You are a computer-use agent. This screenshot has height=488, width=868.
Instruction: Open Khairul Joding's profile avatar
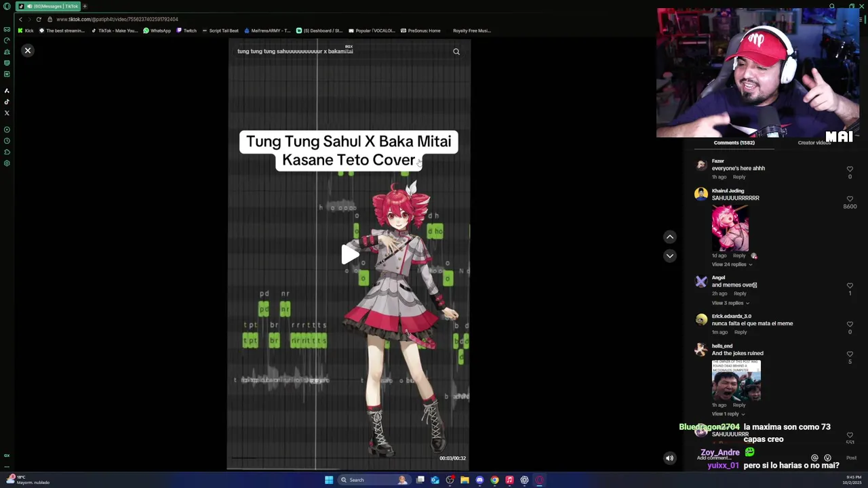tap(701, 194)
